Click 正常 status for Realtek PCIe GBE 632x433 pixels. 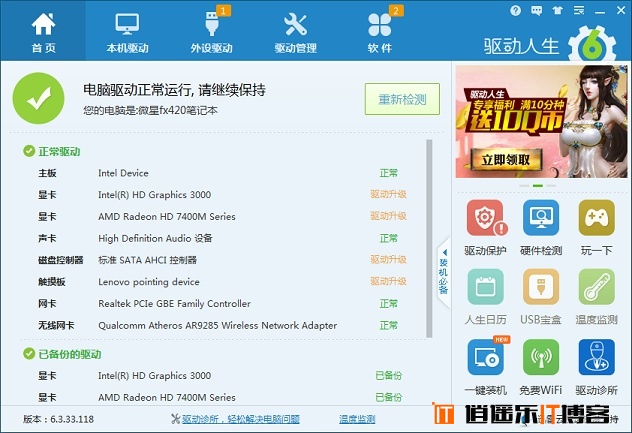point(389,304)
